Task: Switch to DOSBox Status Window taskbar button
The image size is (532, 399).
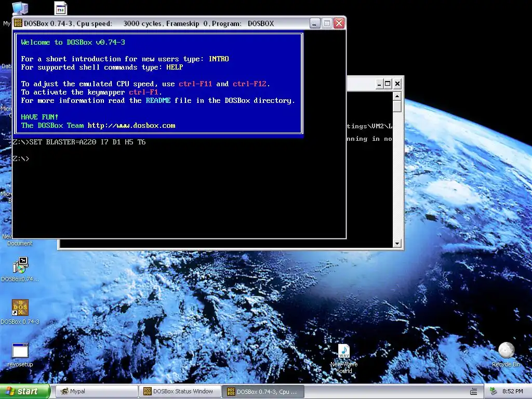Action: [x=180, y=391]
